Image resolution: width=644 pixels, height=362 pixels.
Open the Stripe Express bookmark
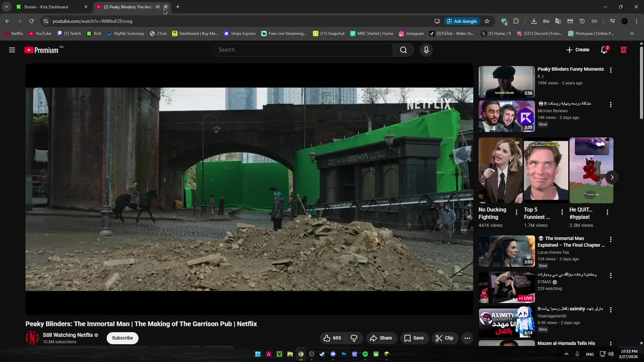[239, 34]
